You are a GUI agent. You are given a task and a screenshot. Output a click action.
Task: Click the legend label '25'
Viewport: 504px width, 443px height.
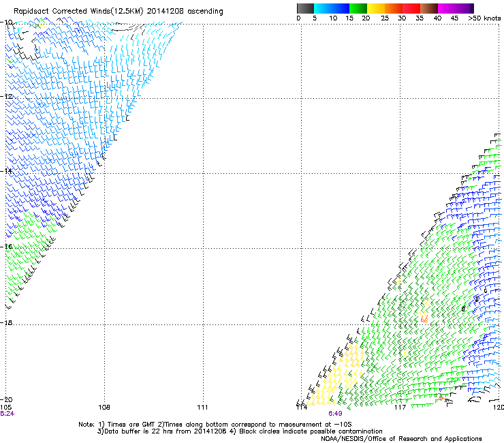click(385, 18)
